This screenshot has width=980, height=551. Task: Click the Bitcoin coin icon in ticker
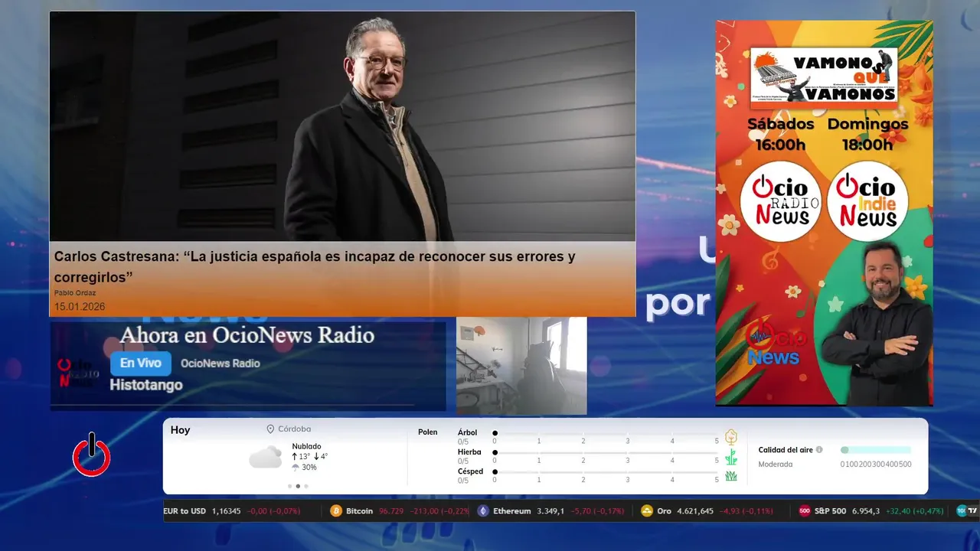coord(336,511)
